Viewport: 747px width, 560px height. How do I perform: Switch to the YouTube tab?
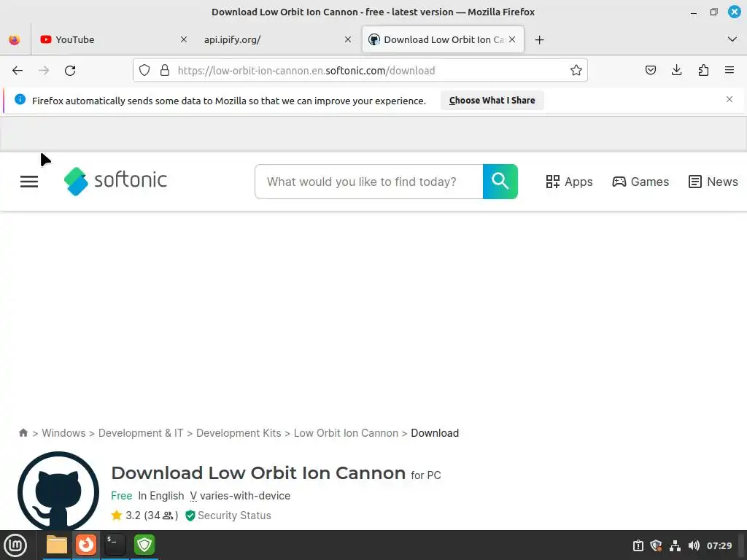pos(114,39)
